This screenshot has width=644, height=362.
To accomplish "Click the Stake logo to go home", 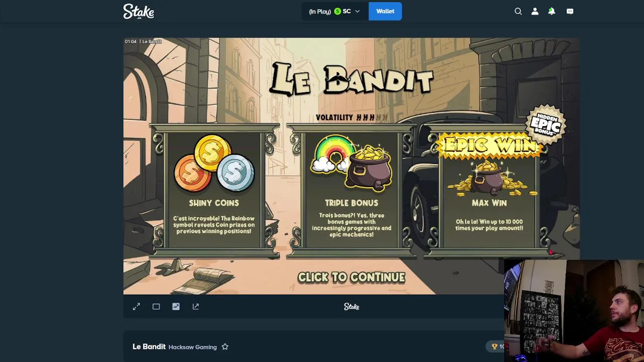I will (x=139, y=11).
